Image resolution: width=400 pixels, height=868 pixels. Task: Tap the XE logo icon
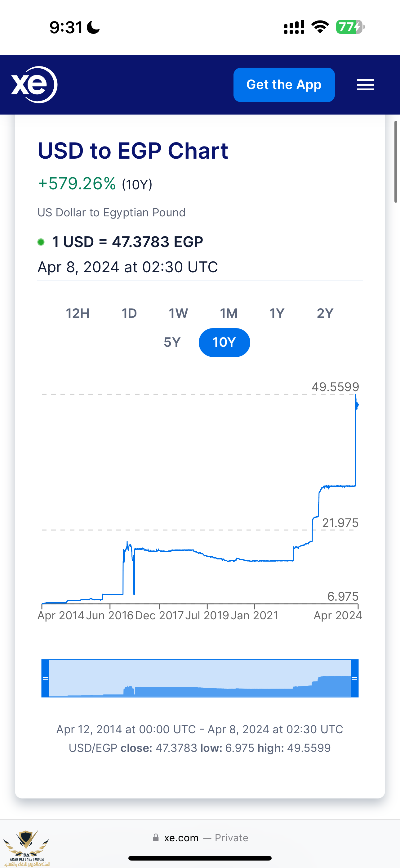click(x=34, y=84)
